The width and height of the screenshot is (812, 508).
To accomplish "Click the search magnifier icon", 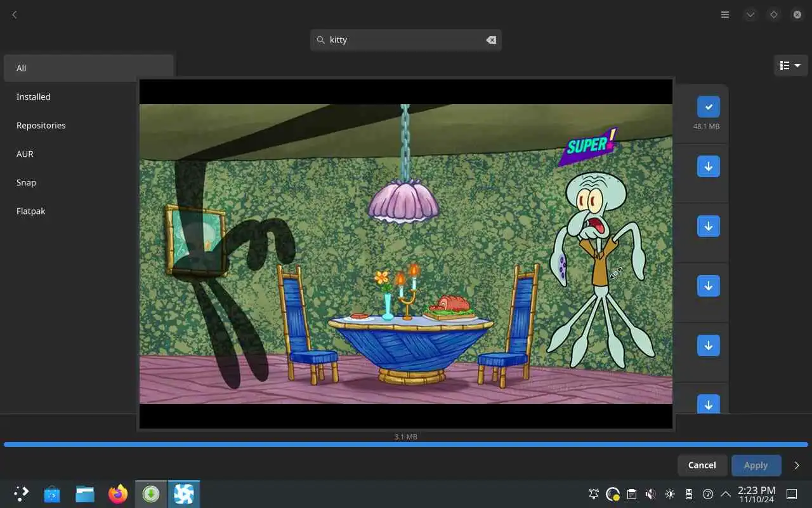I will coord(320,40).
